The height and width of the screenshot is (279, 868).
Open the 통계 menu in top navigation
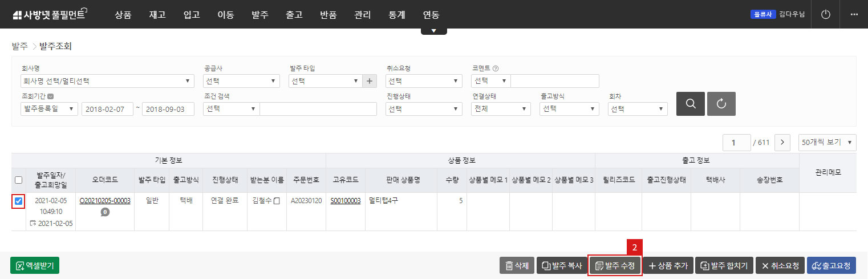(x=396, y=15)
